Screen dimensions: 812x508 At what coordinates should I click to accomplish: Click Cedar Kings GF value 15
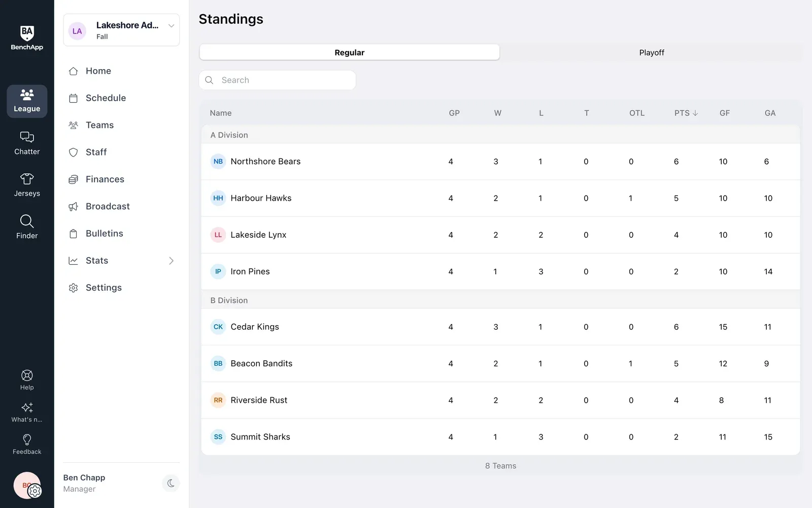pyautogui.click(x=723, y=327)
